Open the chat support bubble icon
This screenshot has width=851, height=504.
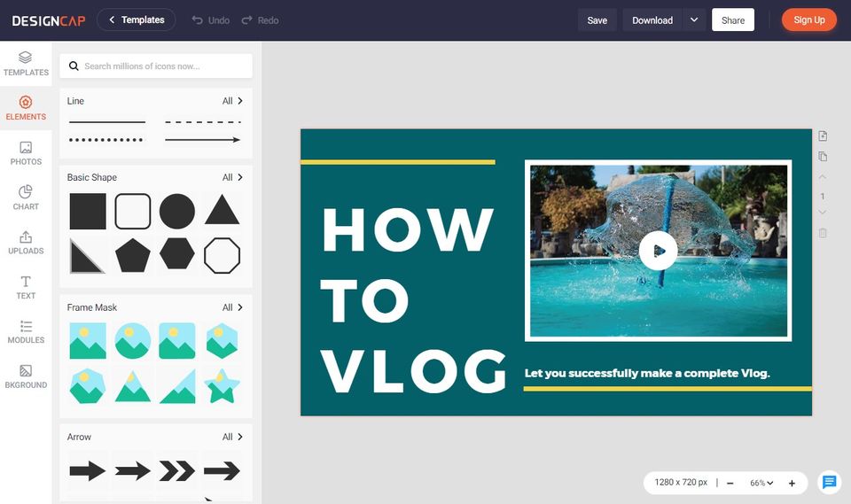coord(830,482)
